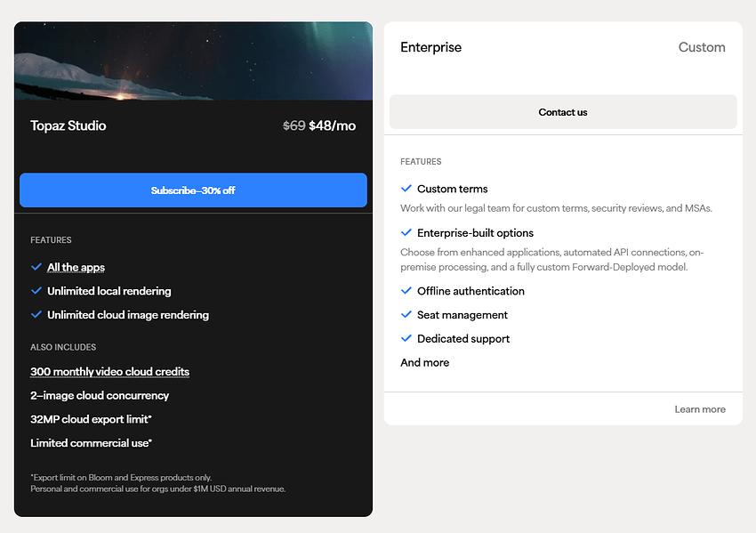Click the And more text

tap(424, 363)
